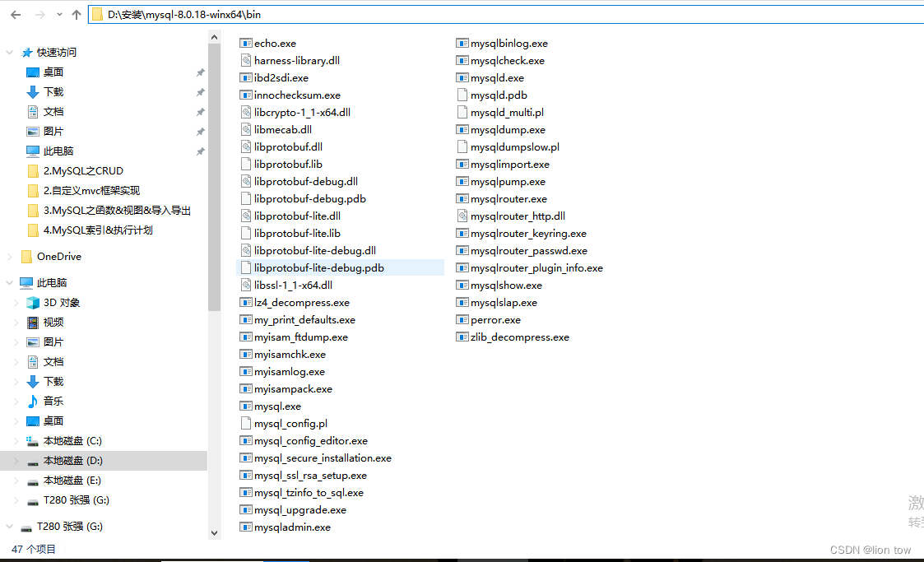The height and width of the screenshot is (562, 924).
Task: Collapse the 快速访问 section
Action: point(9,53)
